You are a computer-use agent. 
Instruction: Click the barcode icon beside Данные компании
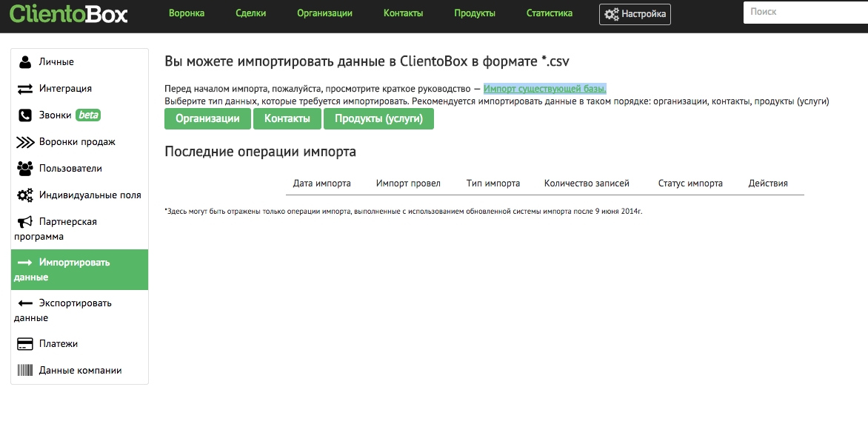[x=25, y=371]
